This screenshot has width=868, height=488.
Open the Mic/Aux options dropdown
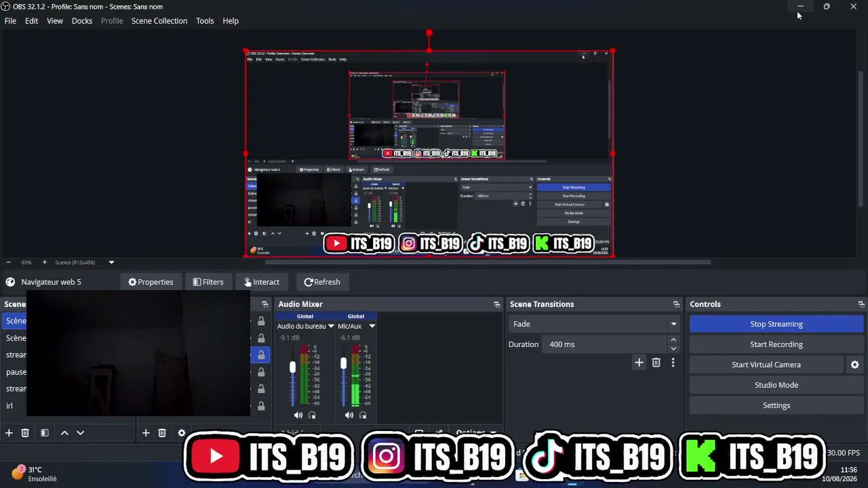point(372,327)
